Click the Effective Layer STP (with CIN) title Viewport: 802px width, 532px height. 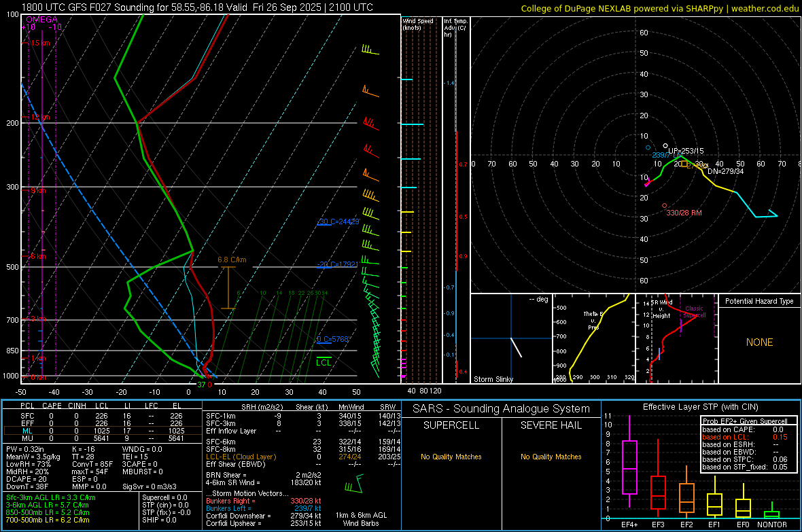701,407
